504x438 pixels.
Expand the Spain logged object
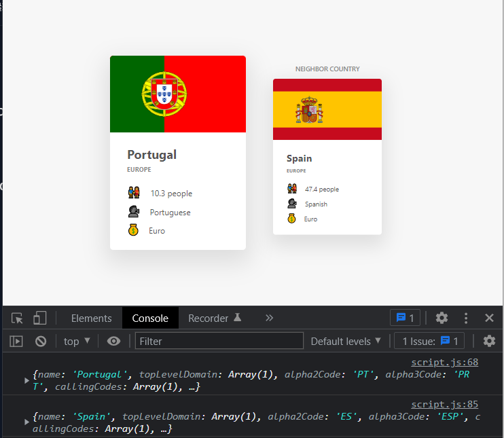coord(26,422)
